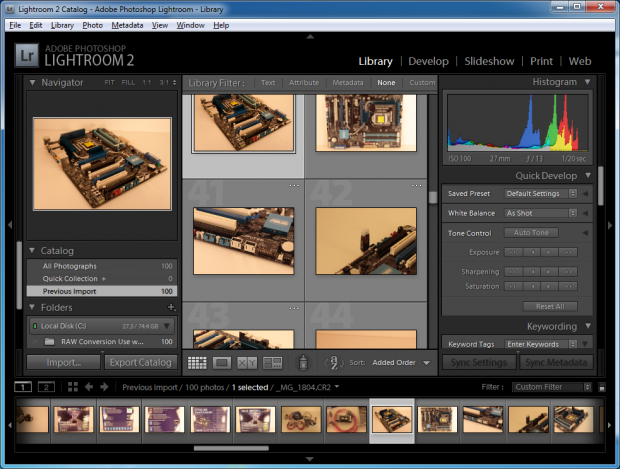Viewport: 620px width, 469px height.
Task: Switch to Survey view
Action: [273, 363]
